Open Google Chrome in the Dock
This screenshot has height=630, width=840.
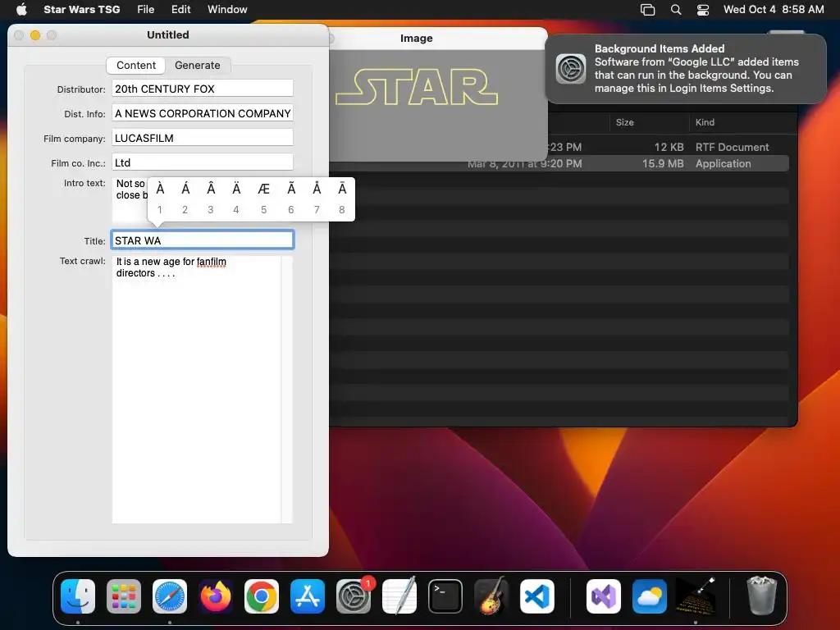click(262, 596)
